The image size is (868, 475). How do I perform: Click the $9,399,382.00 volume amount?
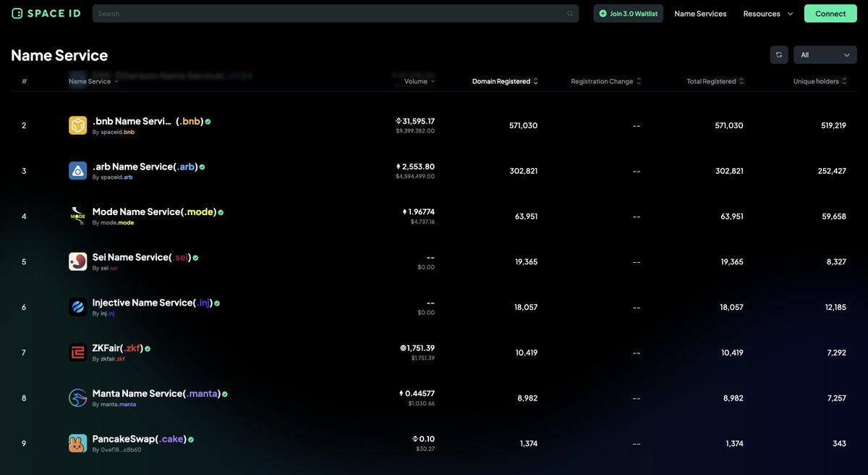tap(415, 131)
